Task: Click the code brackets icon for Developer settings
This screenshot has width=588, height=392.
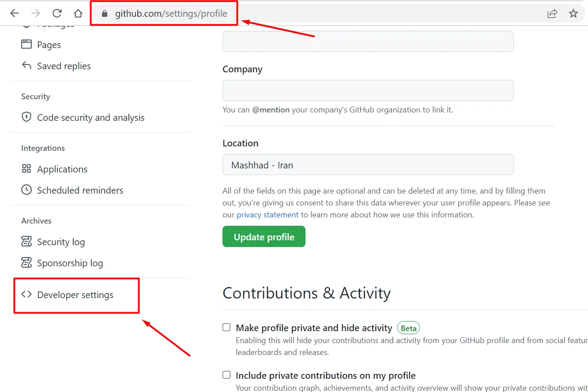Action: (26, 295)
